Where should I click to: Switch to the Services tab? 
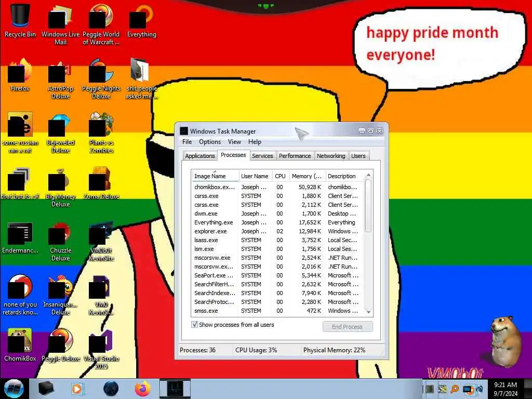pos(262,156)
